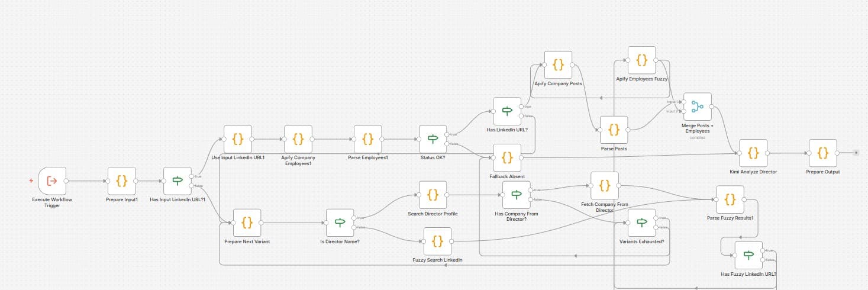The image size is (868, 290).
Task: Click the Variants Exhausted? node
Action: tap(641, 223)
